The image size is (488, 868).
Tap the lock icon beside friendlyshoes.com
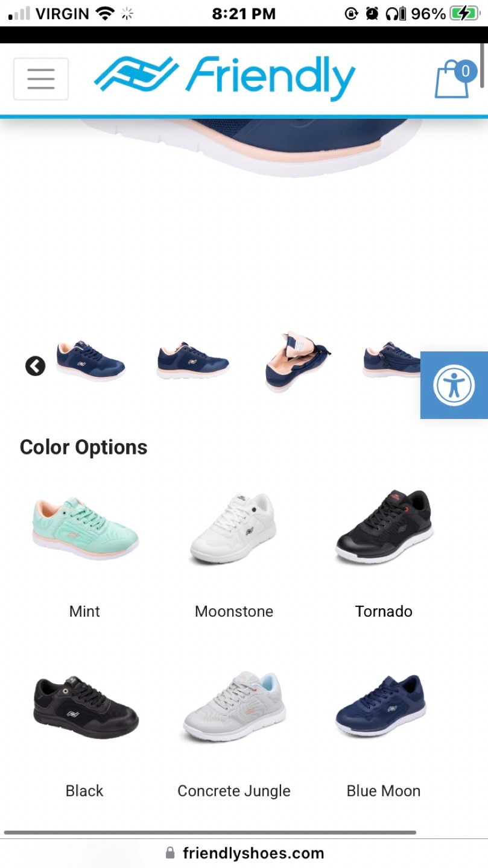[x=170, y=853]
